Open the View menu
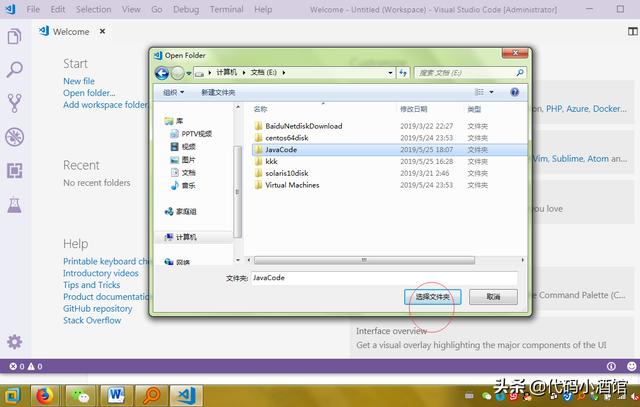This screenshot has width=640, height=407. pos(131,9)
